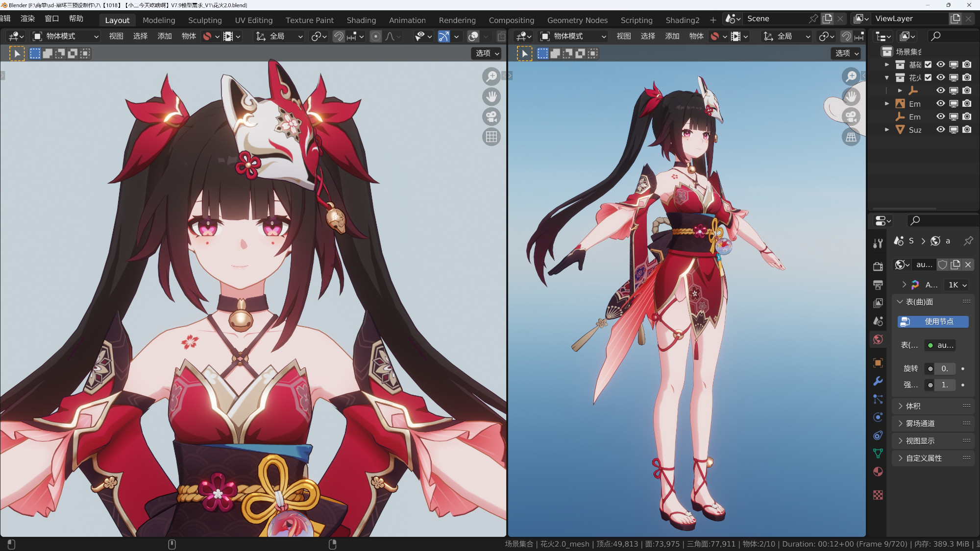The height and width of the screenshot is (551, 980).
Task: Expand the 体积 (Volume) panel
Action: click(x=913, y=406)
